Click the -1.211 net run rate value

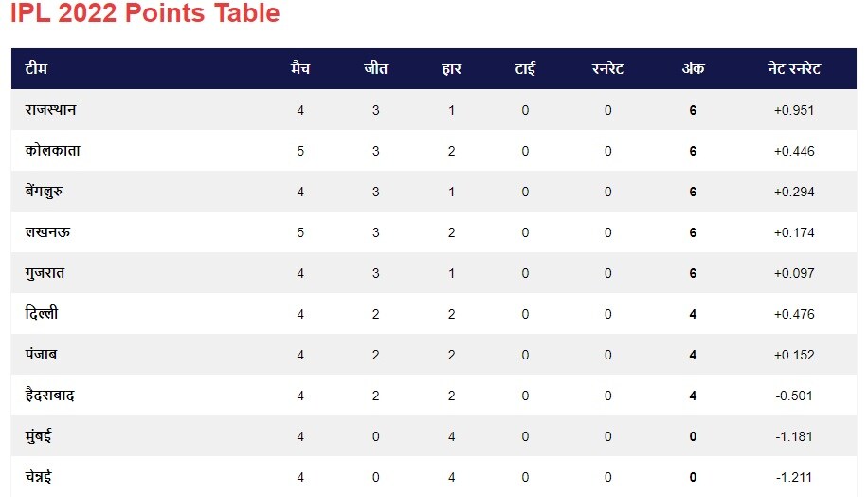[x=794, y=477]
